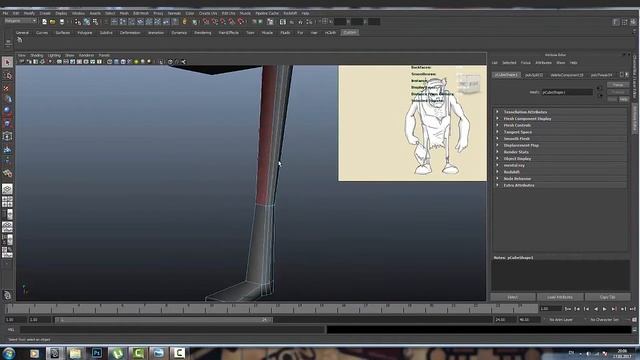Image resolution: width=640 pixels, height=360 pixels.
Task: Toggle snap to grids magnet
Action: (206, 22)
